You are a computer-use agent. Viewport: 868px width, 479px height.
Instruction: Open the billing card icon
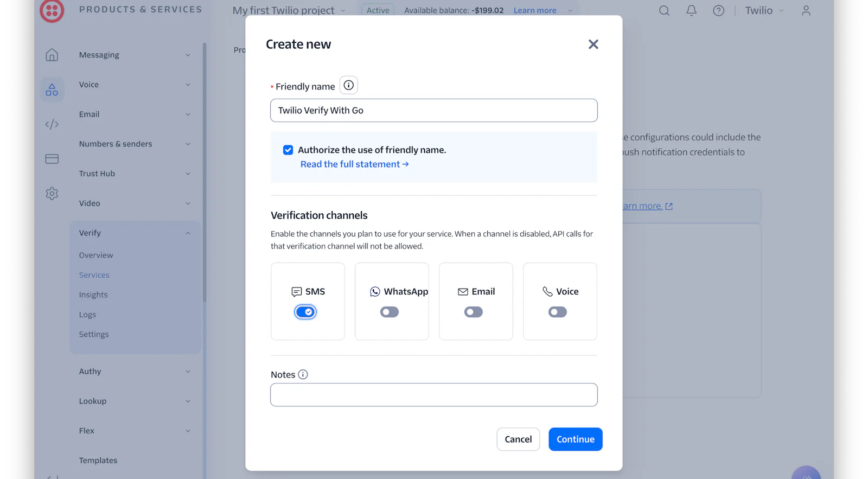[x=52, y=159]
